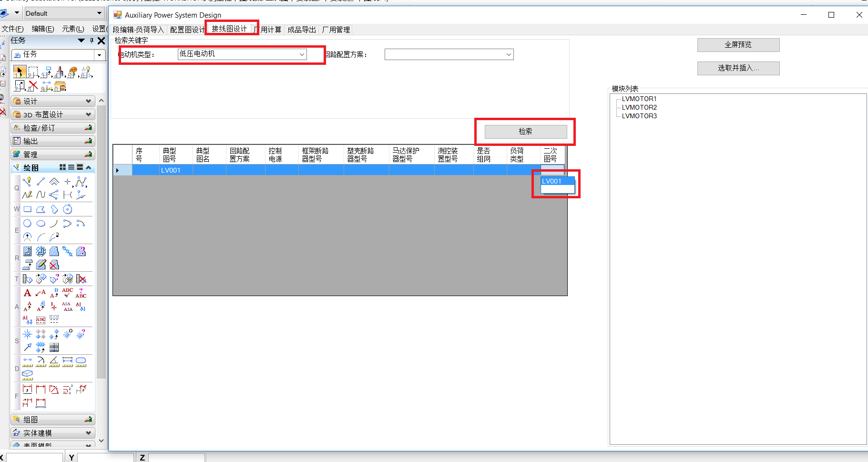Open the 管理 task group

[x=53, y=154]
